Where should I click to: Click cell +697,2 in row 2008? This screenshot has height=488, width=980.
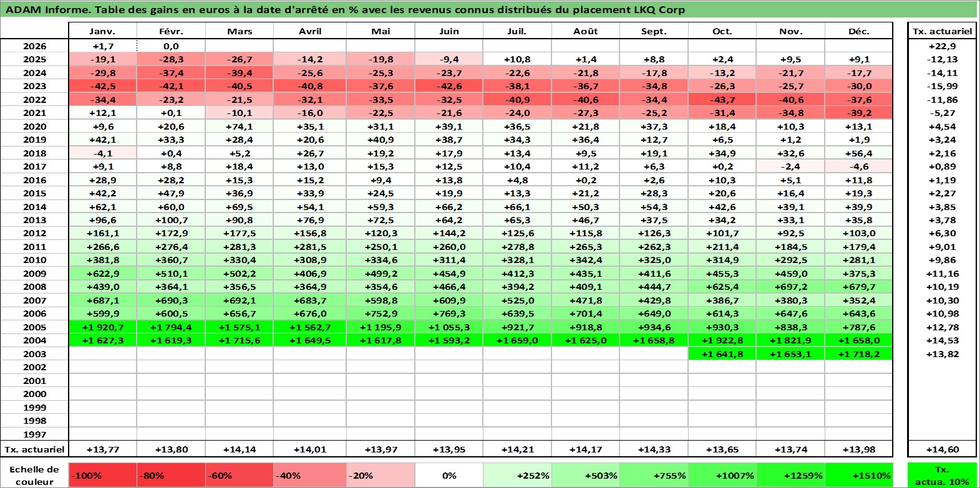[790, 287]
